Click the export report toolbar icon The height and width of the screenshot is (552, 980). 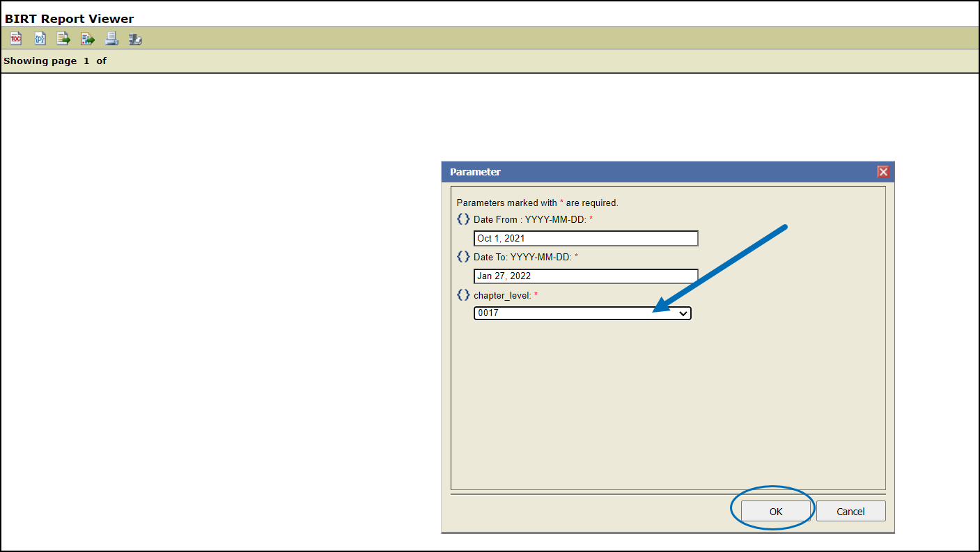[x=87, y=38]
